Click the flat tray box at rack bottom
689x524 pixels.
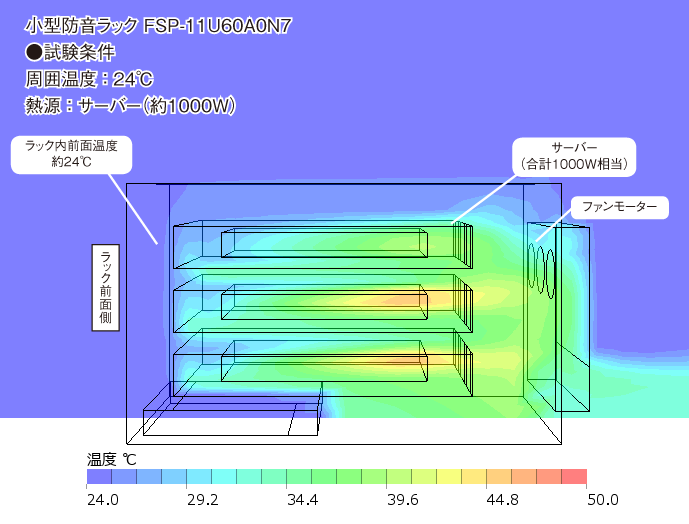pos(230,420)
